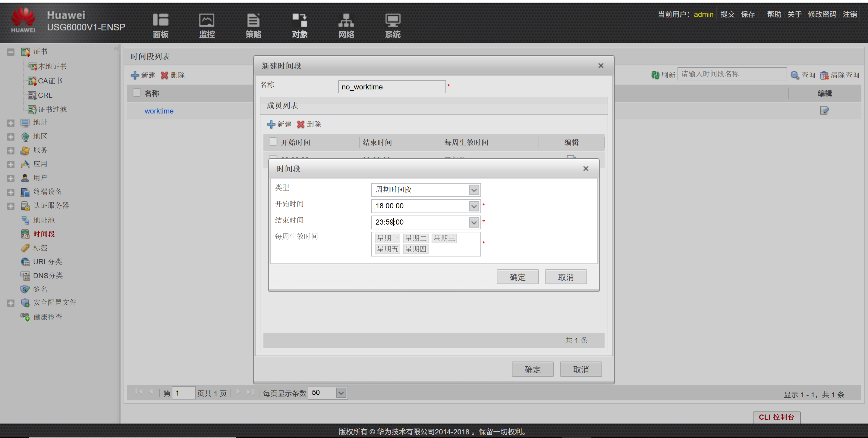The image size is (868, 438).
Task: Click the 删除 delete icon in member list
Action: [301, 124]
